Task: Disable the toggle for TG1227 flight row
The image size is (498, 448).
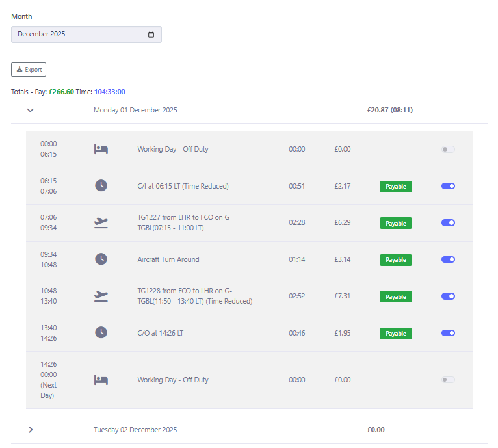Action: (x=448, y=223)
